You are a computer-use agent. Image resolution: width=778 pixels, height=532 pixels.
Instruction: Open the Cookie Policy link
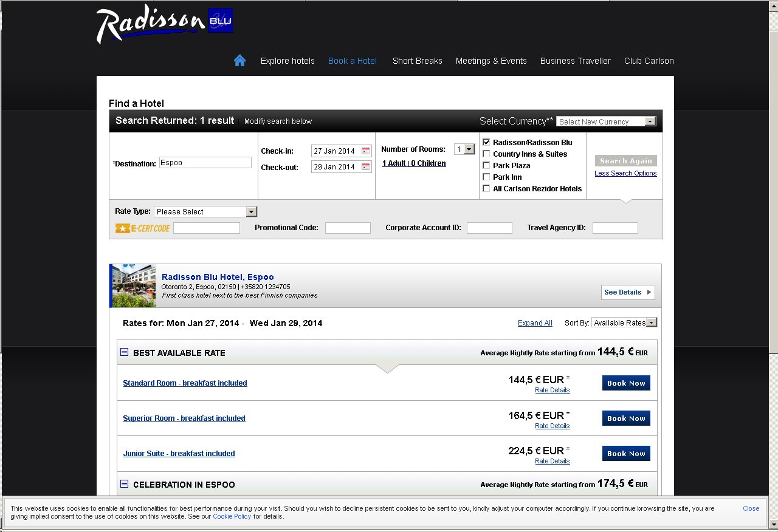232,517
